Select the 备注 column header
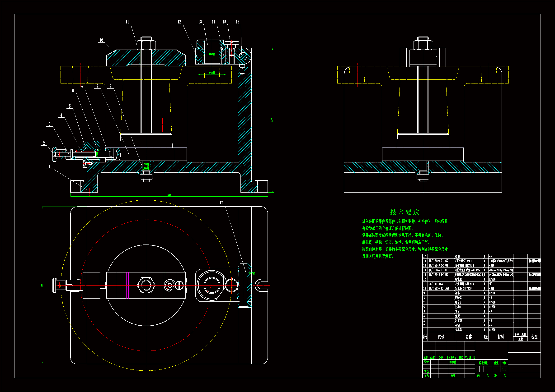This screenshot has height=392, width=555. coord(534,337)
